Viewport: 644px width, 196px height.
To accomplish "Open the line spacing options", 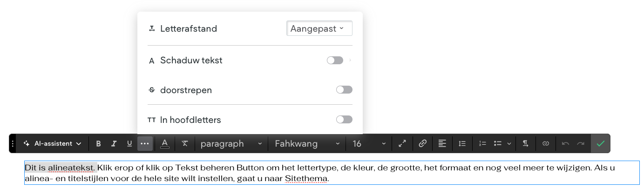I will tap(462, 144).
